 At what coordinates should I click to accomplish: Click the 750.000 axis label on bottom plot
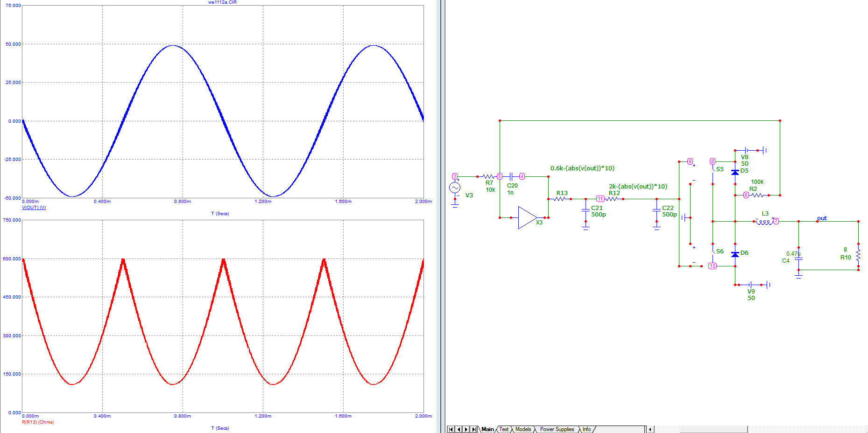point(12,220)
